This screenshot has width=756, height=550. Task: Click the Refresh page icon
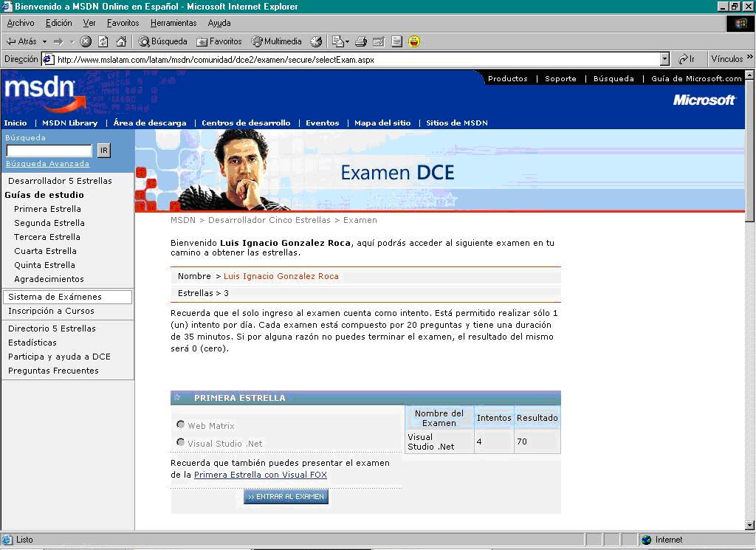coord(103,41)
